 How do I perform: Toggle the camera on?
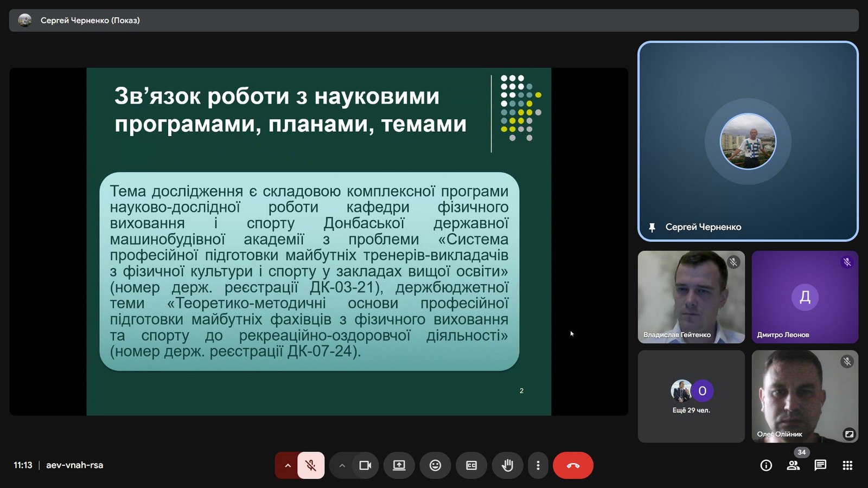(365, 465)
